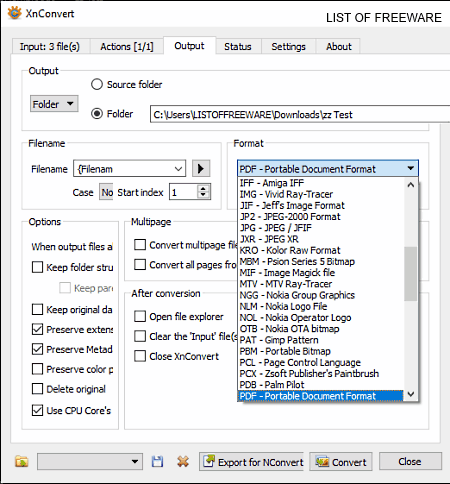
Task: Tick Clear the 'Input' files checkbox
Action: 140,336
